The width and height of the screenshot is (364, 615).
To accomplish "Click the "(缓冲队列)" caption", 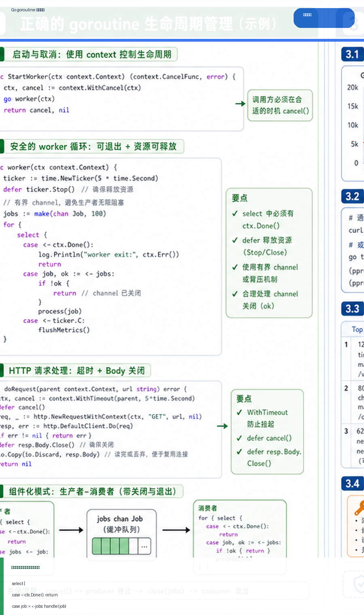I will tap(121, 530).
